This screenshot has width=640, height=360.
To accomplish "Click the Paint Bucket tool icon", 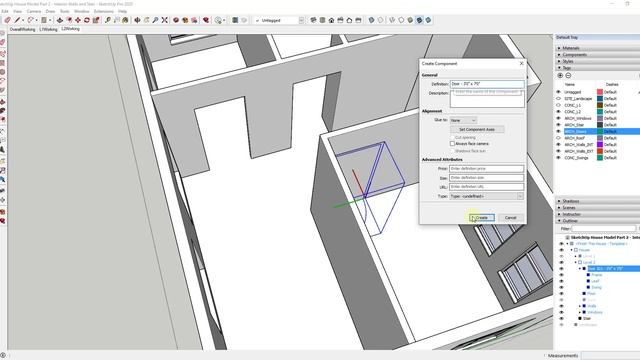I will coord(125,20).
